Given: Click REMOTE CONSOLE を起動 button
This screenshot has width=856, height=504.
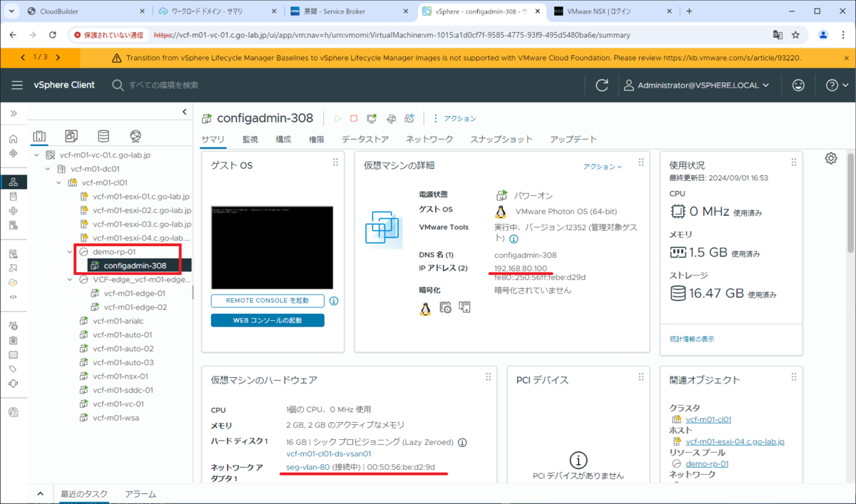Looking at the screenshot, I should pyautogui.click(x=267, y=301).
